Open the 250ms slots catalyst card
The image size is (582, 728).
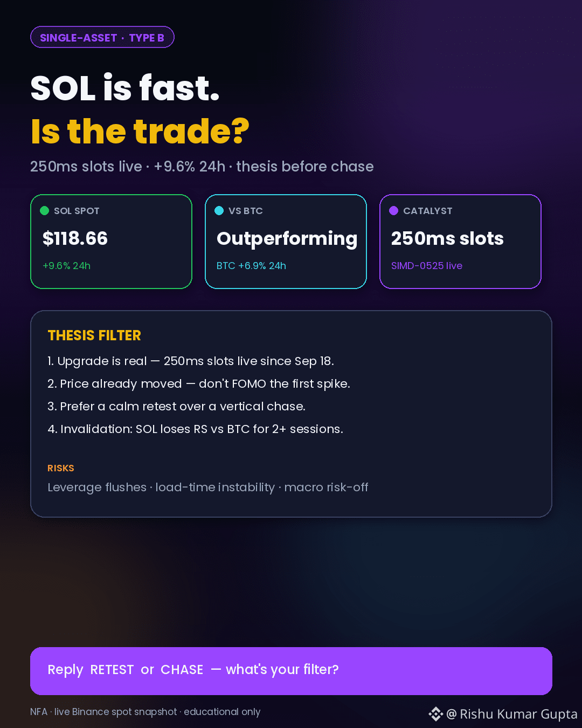click(x=461, y=242)
